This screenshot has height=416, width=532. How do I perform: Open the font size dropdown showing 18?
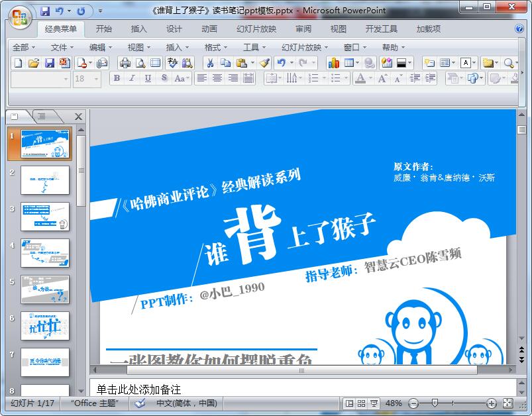[x=96, y=79]
